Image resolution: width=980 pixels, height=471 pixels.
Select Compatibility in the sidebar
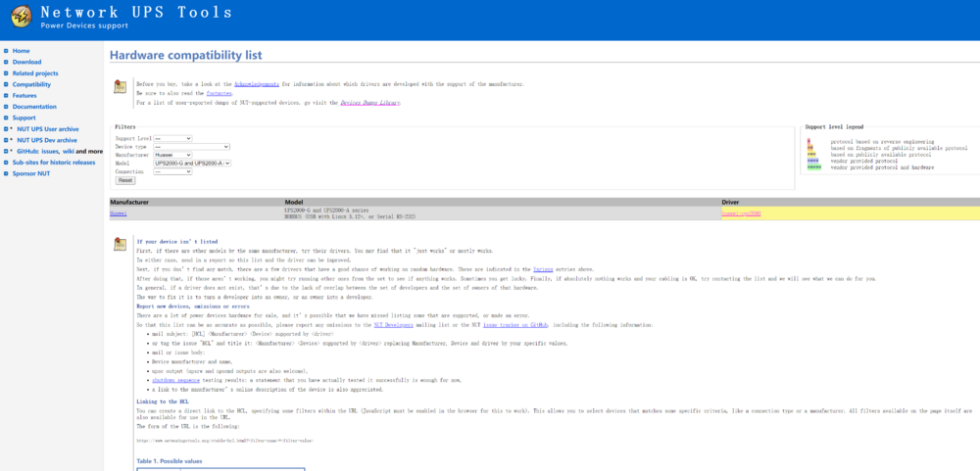[32, 84]
